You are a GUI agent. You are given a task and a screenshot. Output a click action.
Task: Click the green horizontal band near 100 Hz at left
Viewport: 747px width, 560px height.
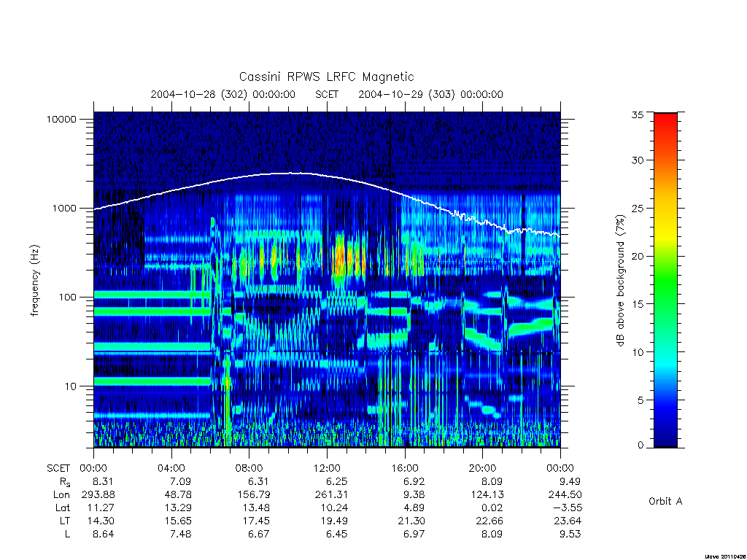click(152, 295)
